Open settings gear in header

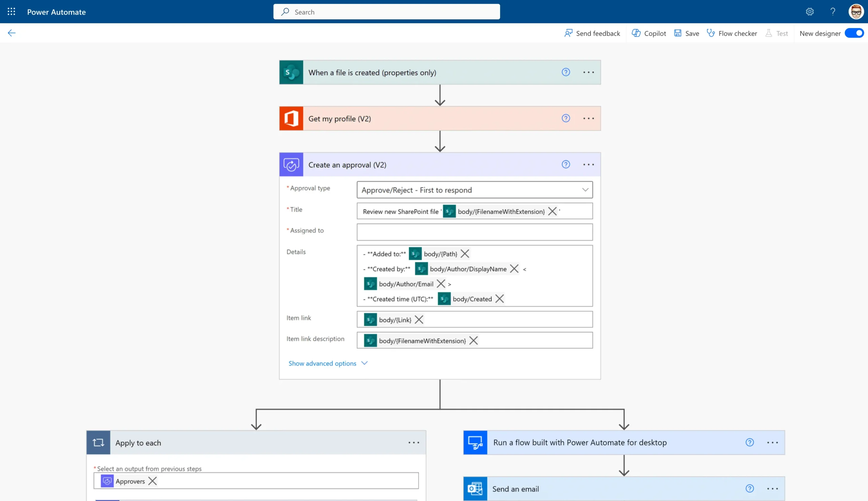point(809,12)
